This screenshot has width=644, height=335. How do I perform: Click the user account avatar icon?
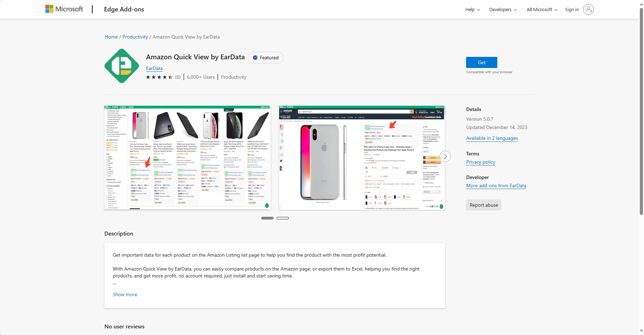588,9
